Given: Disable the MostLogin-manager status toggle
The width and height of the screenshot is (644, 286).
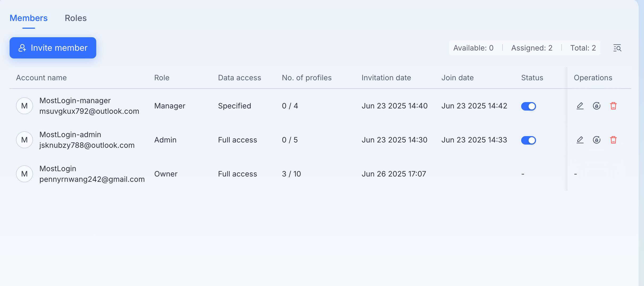Looking at the screenshot, I should point(528,106).
